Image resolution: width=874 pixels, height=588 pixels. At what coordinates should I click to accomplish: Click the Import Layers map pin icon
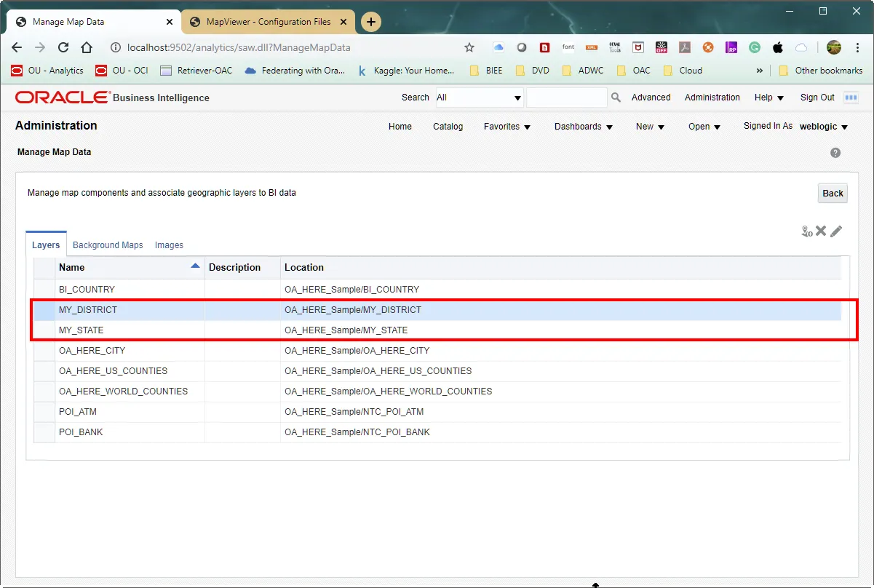(x=806, y=231)
